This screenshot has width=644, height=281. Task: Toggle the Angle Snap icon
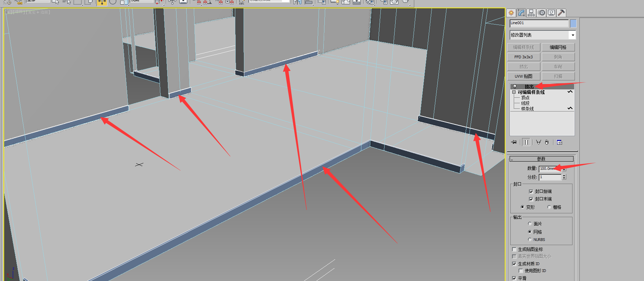(x=207, y=2)
